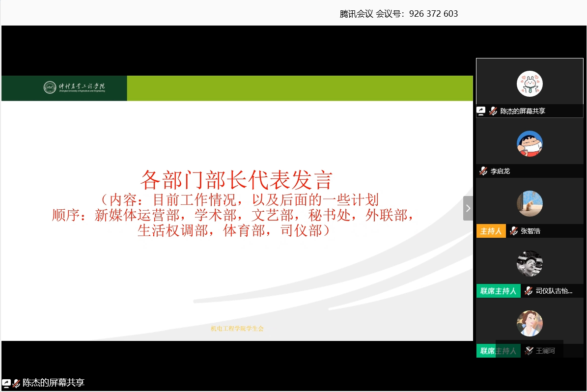
Task: Click the screen share icon in sidebar tile
Action: [481, 111]
